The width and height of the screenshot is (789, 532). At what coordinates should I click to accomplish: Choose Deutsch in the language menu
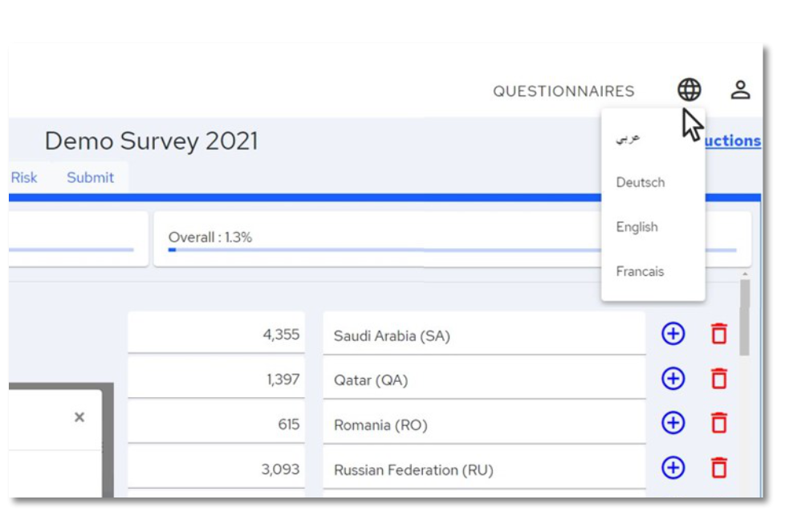click(641, 182)
